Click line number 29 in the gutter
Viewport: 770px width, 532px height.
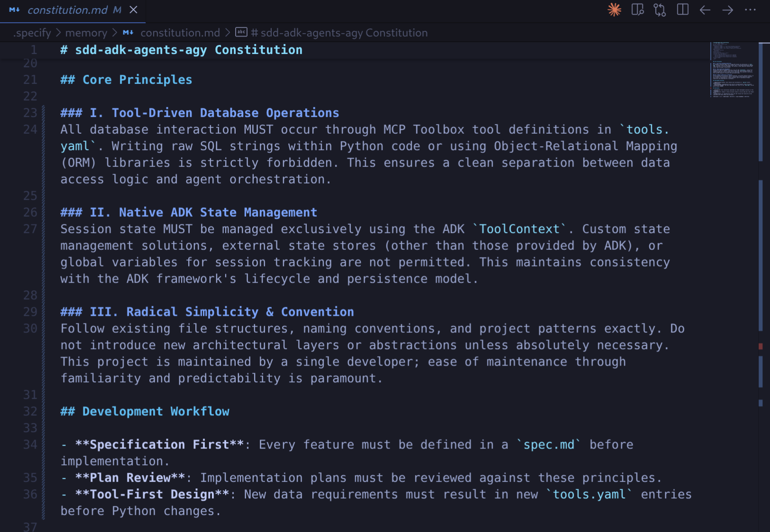click(30, 312)
